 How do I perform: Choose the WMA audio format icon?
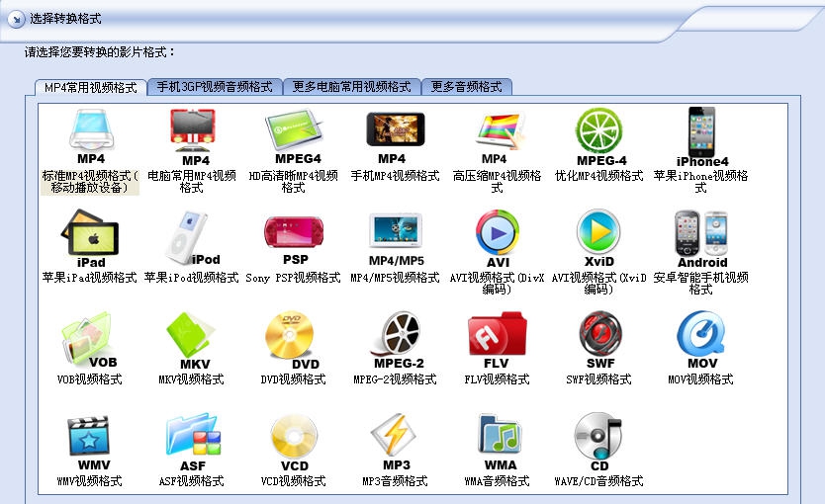point(500,442)
